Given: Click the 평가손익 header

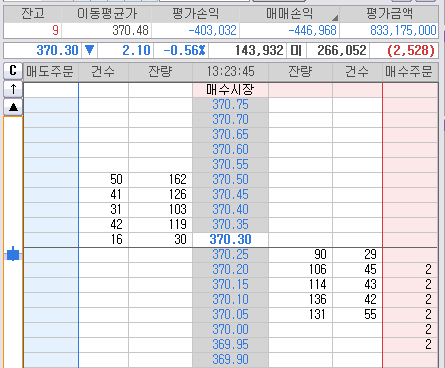Looking at the screenshot, I should tap(195, 14).
